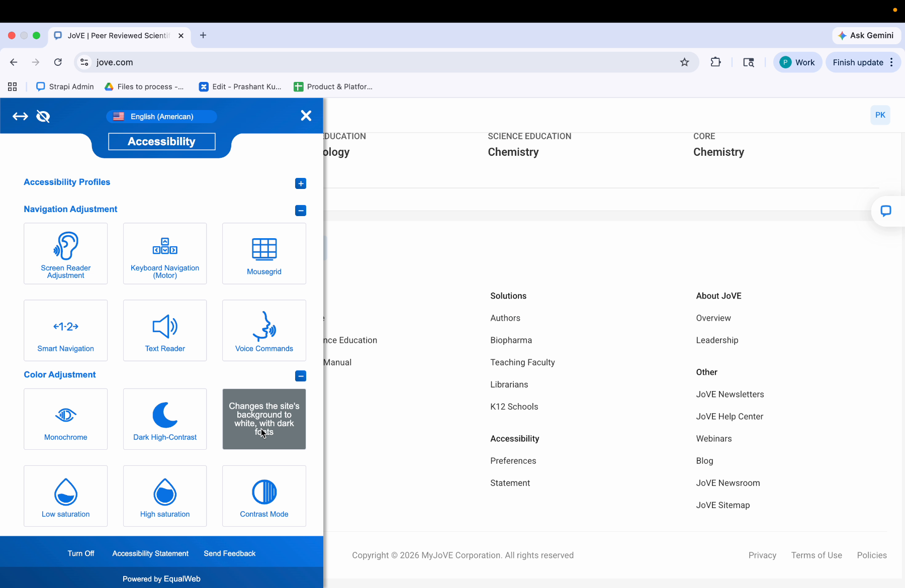Open Contrast Mode settings
Viewport: 905px width, 588px height.
tap(264, 496)
